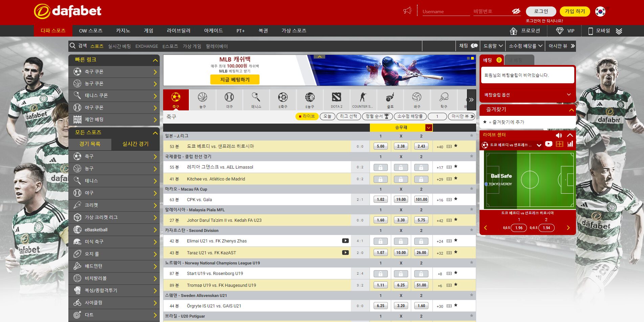
Task: Expand the 베팅슬립 옵션 dropdown
Action: [569, 95]
